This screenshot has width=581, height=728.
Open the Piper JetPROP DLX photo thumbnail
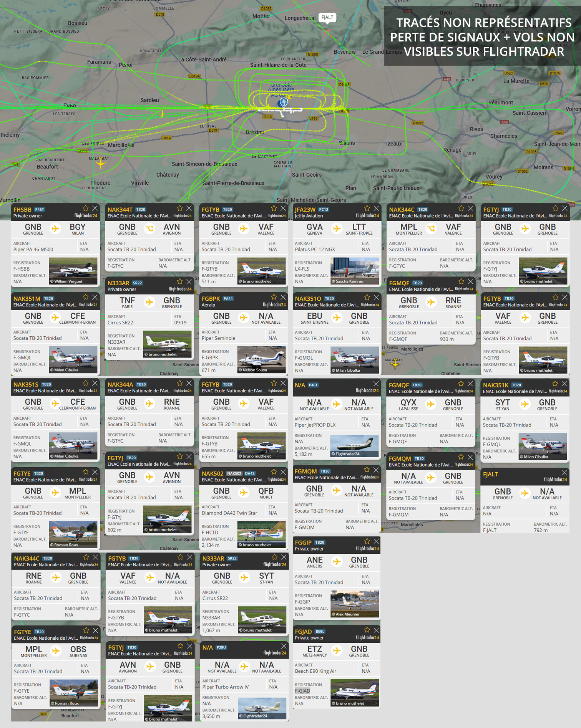354,446
